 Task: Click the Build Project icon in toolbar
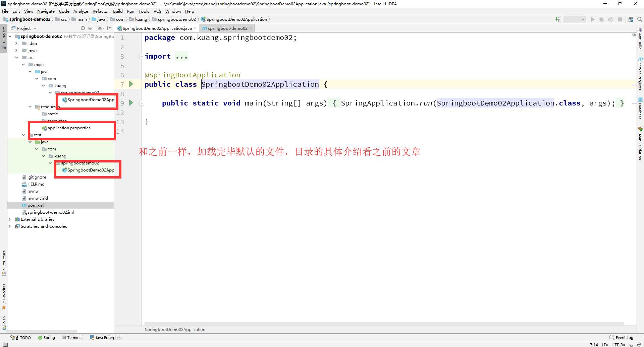558,19
